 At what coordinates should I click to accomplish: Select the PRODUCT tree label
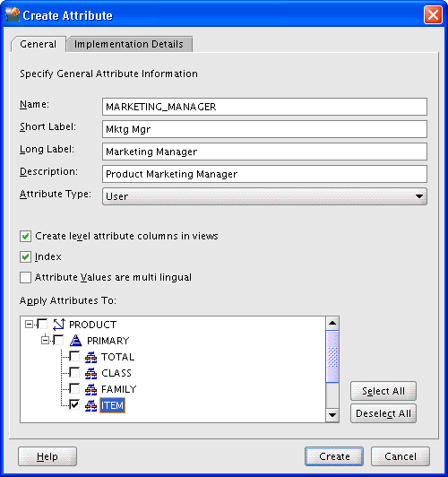coord(92,325)
